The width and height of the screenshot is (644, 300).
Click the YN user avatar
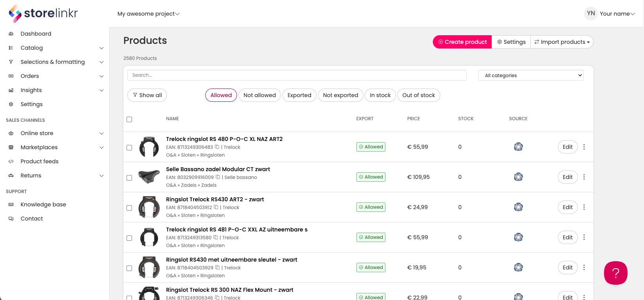click(x=591, y=13)
